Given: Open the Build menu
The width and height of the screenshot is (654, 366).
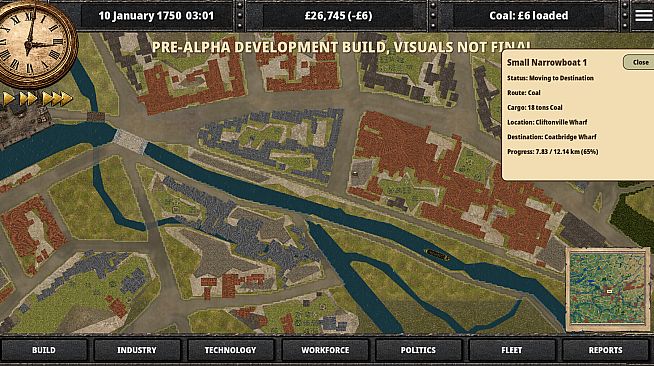Looking at the screenshot, I should [44, 350].
